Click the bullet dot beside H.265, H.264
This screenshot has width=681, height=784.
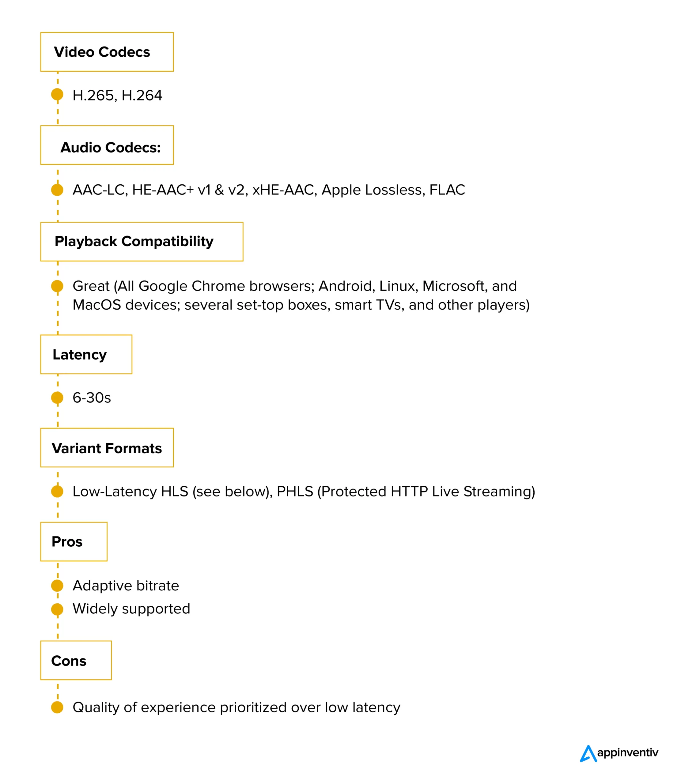[x=57, y=95]
